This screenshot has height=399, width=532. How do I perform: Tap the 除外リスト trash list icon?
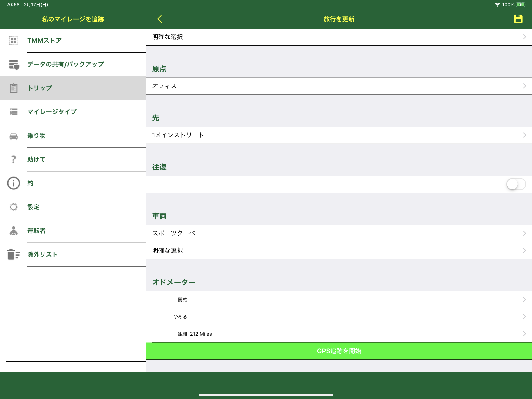[x=14, y=254]
